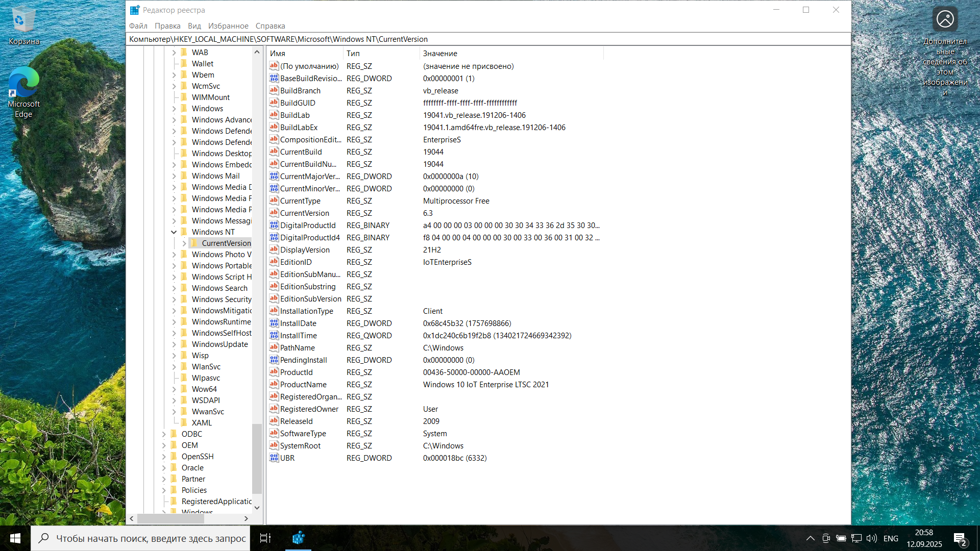Screen dimensions: 980x551
Task: Click the ProductName string value icon
Action: point(274,384)
